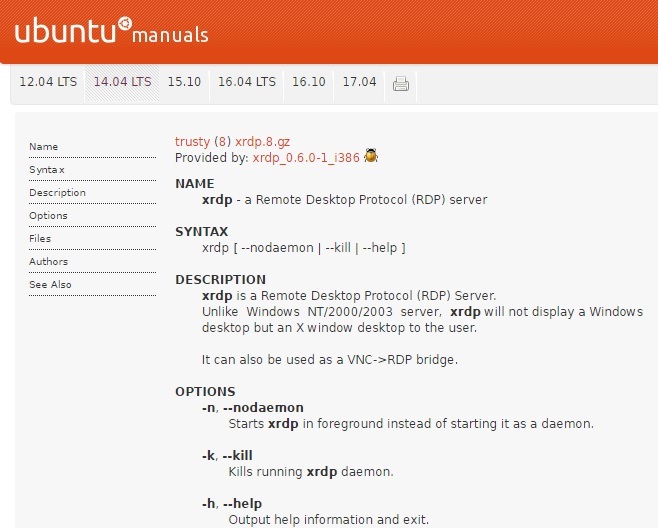Go to Syntax section in sidebar
This screenshot has height=528, width=658.
[x=46, y=170]
